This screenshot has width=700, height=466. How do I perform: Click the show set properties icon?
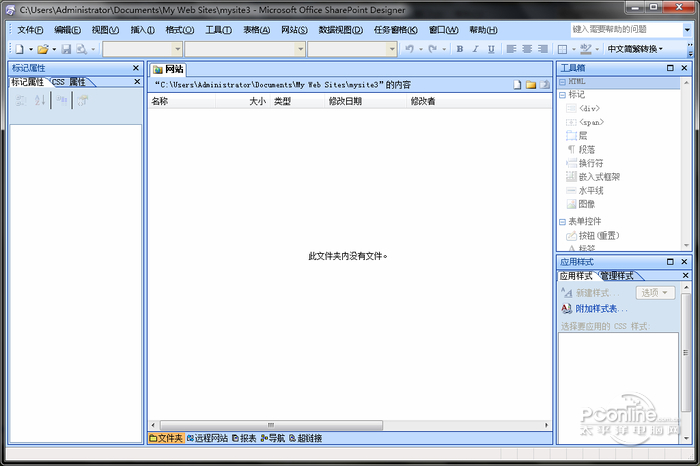pos(62,100)
